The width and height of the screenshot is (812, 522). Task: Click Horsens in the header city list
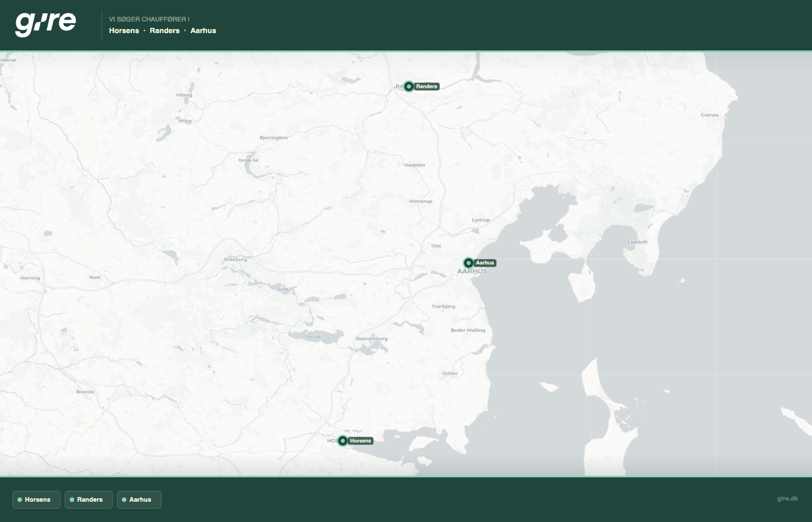pos(124,31)
